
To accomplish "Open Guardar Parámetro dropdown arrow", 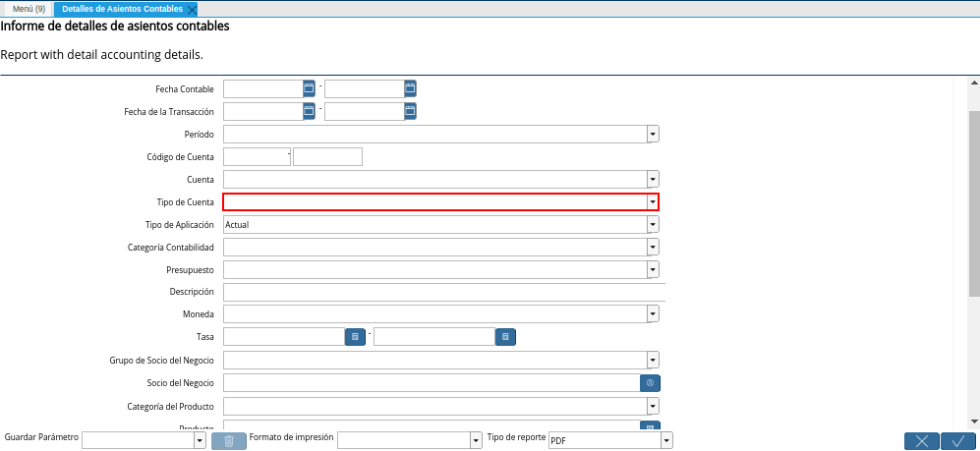I will (200, 441).
